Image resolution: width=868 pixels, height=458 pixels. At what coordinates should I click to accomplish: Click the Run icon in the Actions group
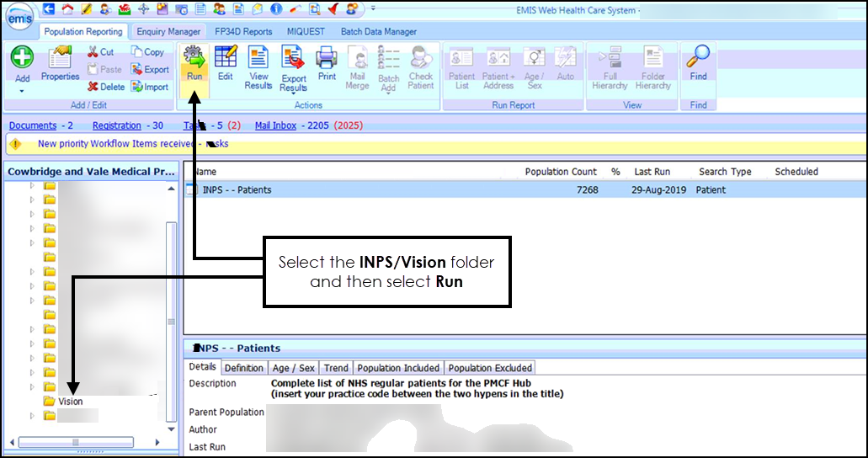(194, 66)
